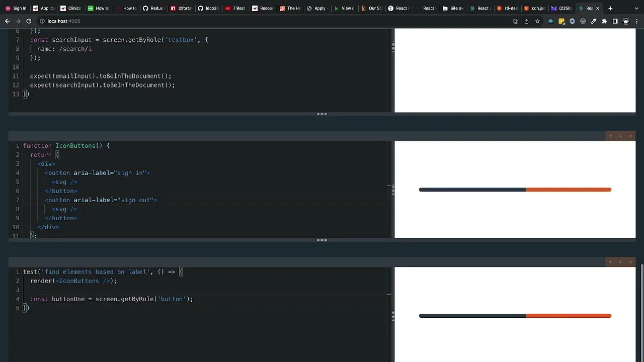Open a new tab with plus button
The height and width of the screenshot is (362, 644).
point(610,8)
